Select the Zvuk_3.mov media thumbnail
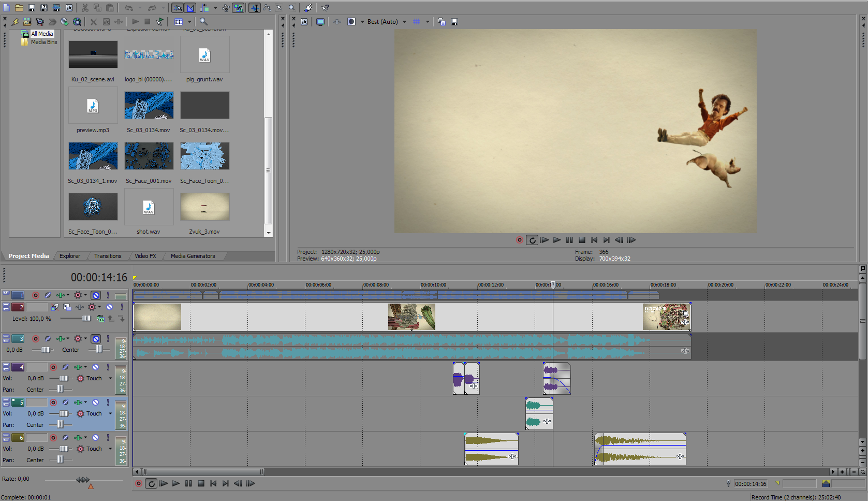 204,207
